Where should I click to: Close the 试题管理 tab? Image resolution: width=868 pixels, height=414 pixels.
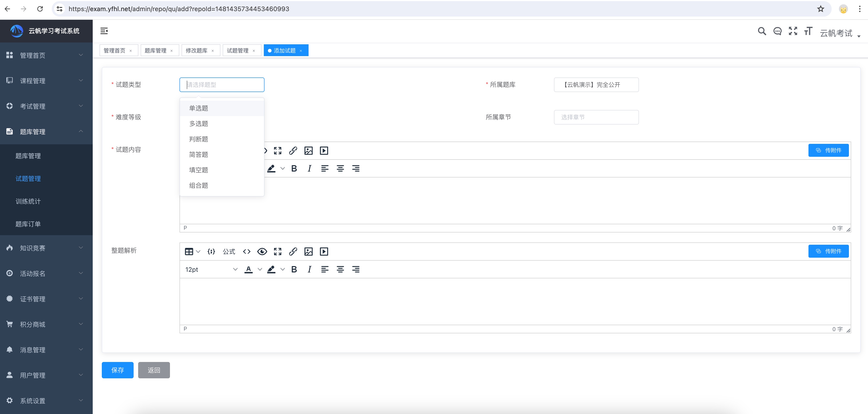coord(254,51)
